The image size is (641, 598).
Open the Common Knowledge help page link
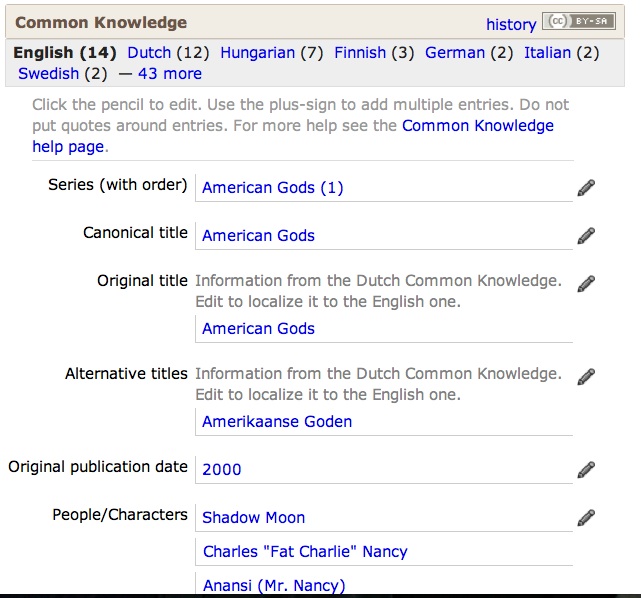pyautogui.click(x=293, y=136)
